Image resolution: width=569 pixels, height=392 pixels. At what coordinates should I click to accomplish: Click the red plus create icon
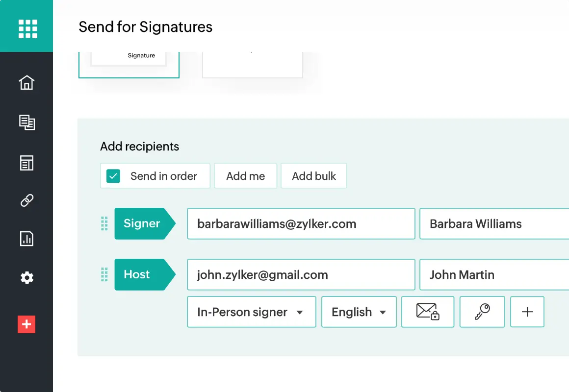(x=26, y=324)
